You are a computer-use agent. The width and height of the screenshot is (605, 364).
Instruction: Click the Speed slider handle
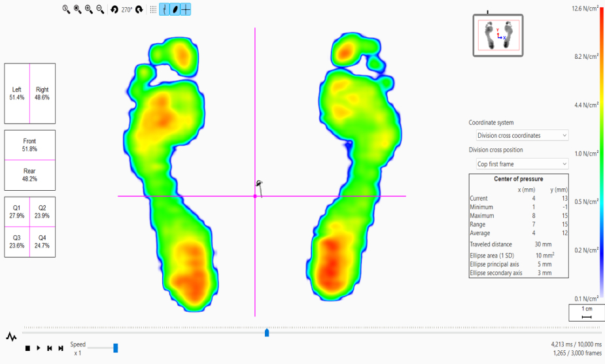(x=116, y=348)
